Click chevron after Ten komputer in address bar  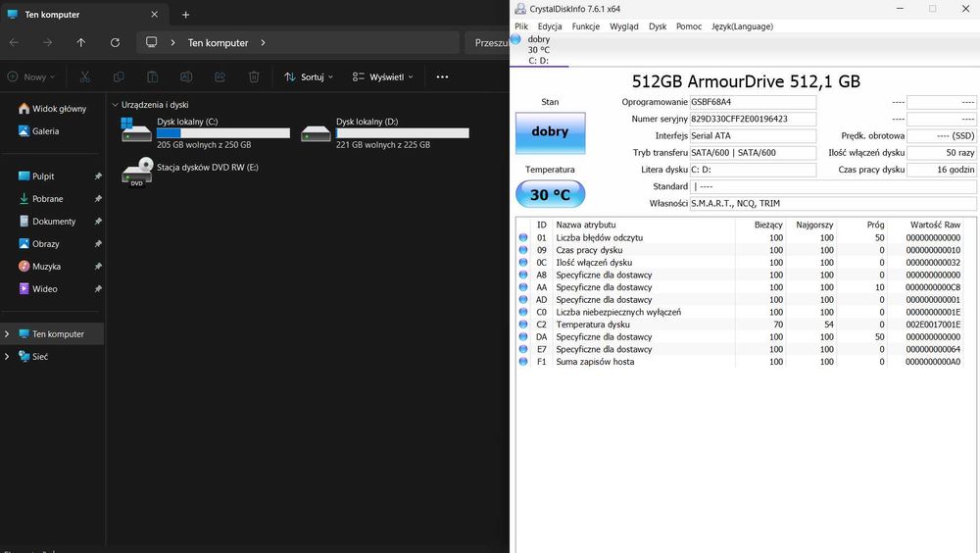(263, 42)
